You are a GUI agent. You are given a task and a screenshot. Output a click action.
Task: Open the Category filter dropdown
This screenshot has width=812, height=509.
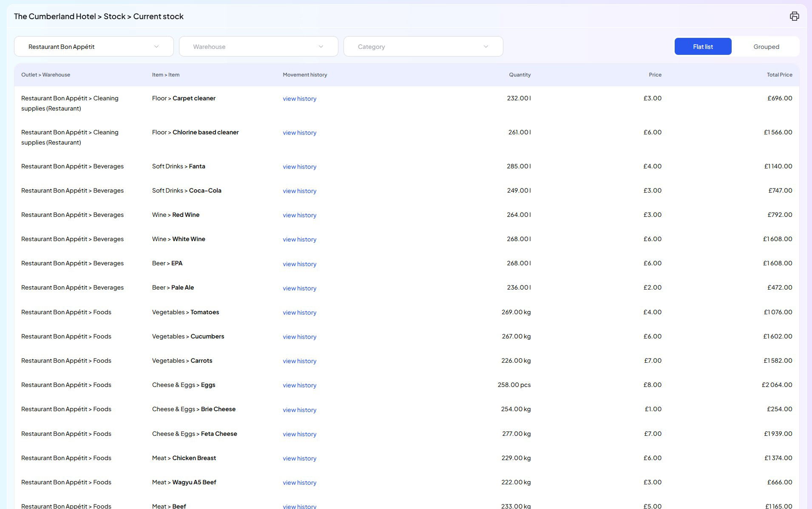point(423,46)
